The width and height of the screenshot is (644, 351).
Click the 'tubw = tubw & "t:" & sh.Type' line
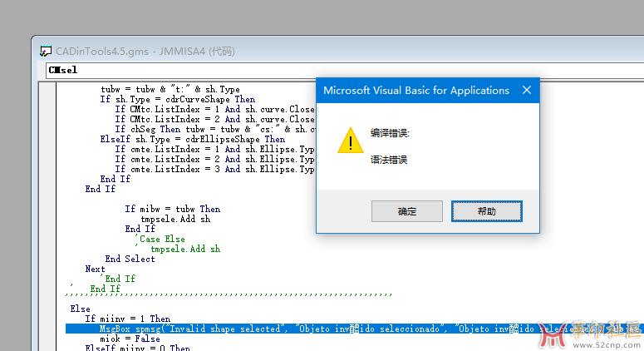point(170,89)
